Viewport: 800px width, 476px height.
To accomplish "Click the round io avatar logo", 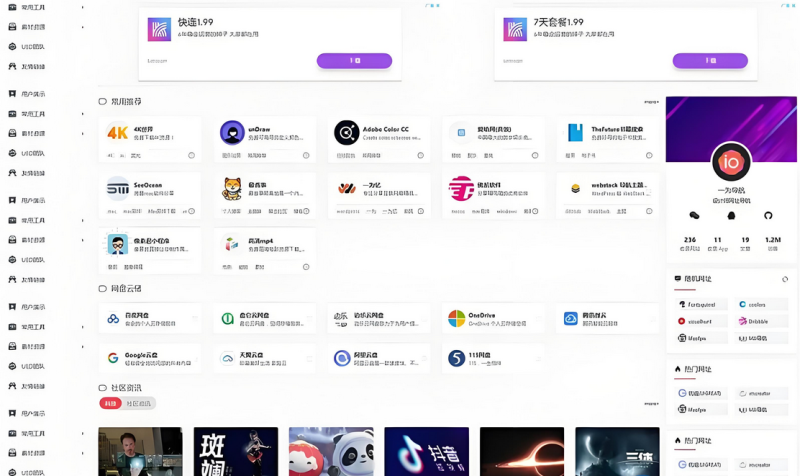I will (731, 162).
